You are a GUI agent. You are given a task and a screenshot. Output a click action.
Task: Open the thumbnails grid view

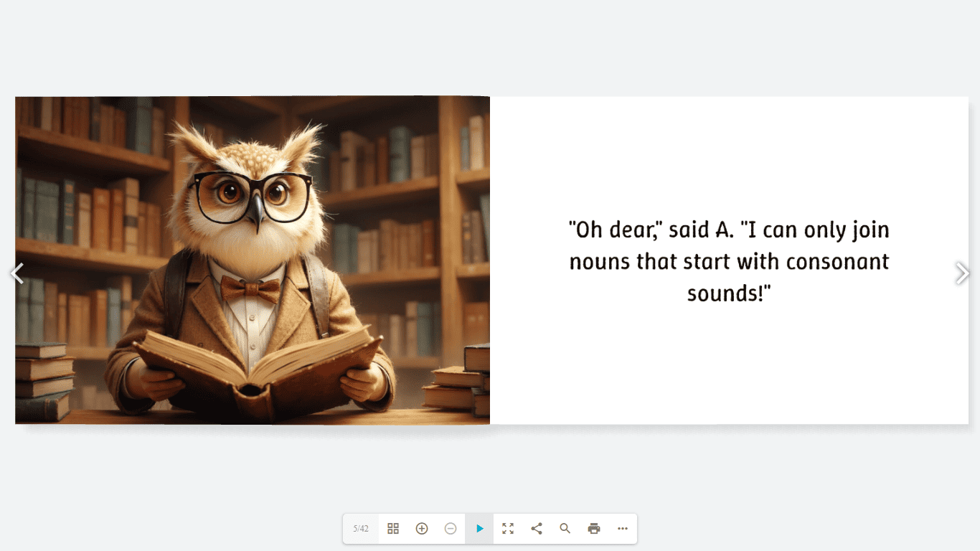(393, 529)
